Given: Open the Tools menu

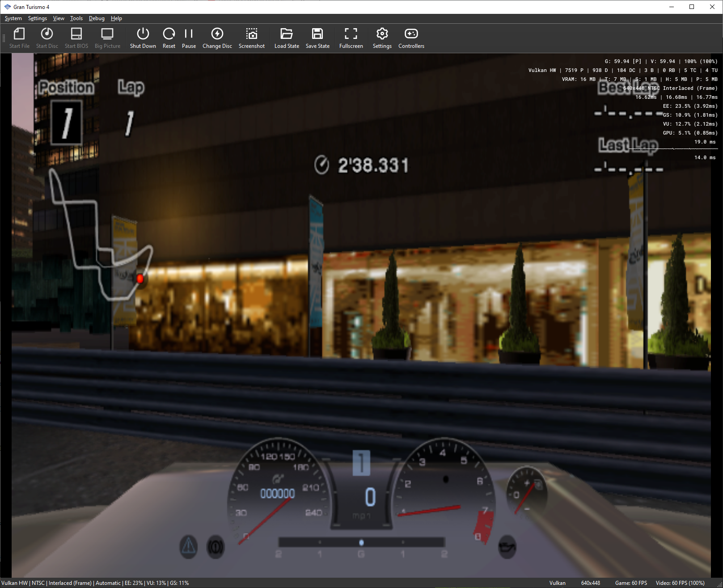Looking at the screenshot, I should tap(76, 18).
